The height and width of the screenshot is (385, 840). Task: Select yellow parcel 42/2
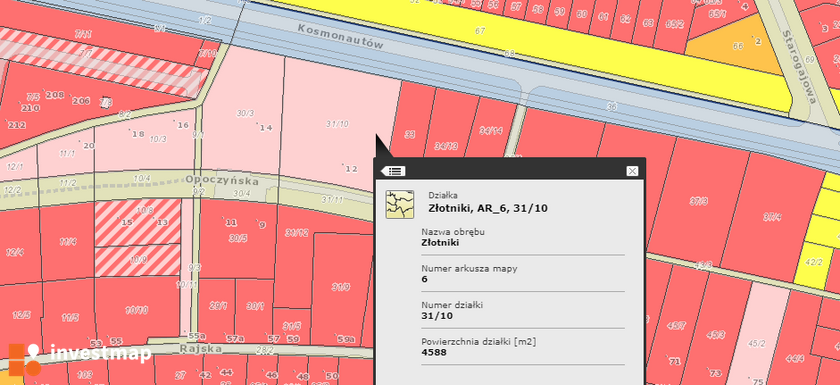[x=813, y=262]
